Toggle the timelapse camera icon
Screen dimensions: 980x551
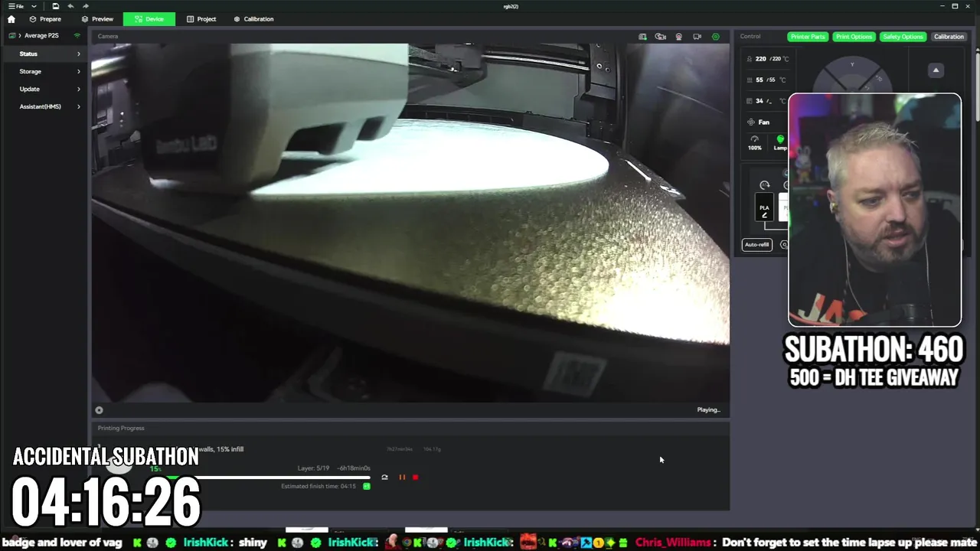click(x=660, y=37)
